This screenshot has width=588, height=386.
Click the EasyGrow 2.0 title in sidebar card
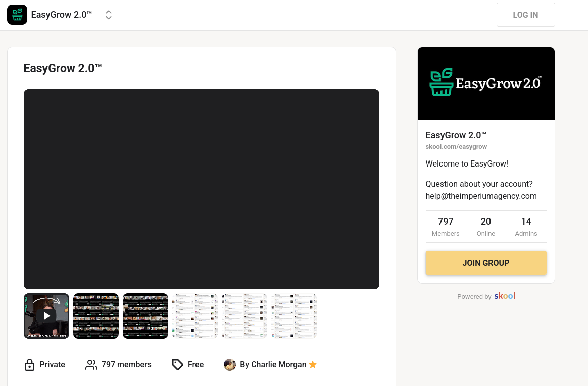point(456,135)
